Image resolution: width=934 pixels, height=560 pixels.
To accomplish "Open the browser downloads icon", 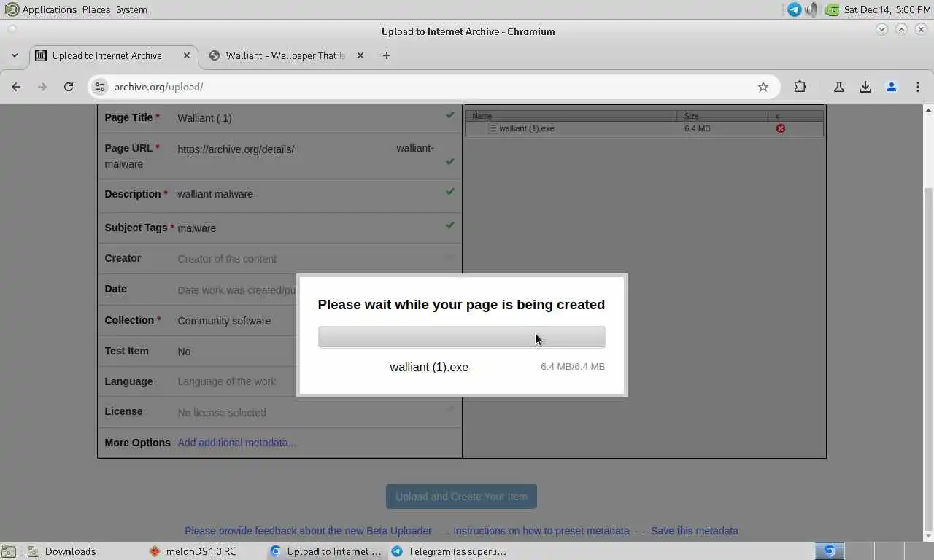I will tap(865, 87).
